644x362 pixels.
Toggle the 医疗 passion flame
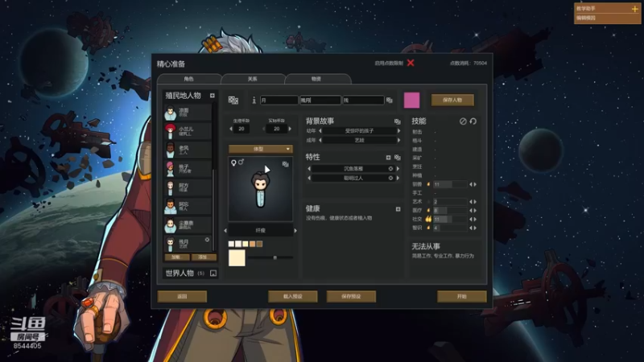click(428, 210)
